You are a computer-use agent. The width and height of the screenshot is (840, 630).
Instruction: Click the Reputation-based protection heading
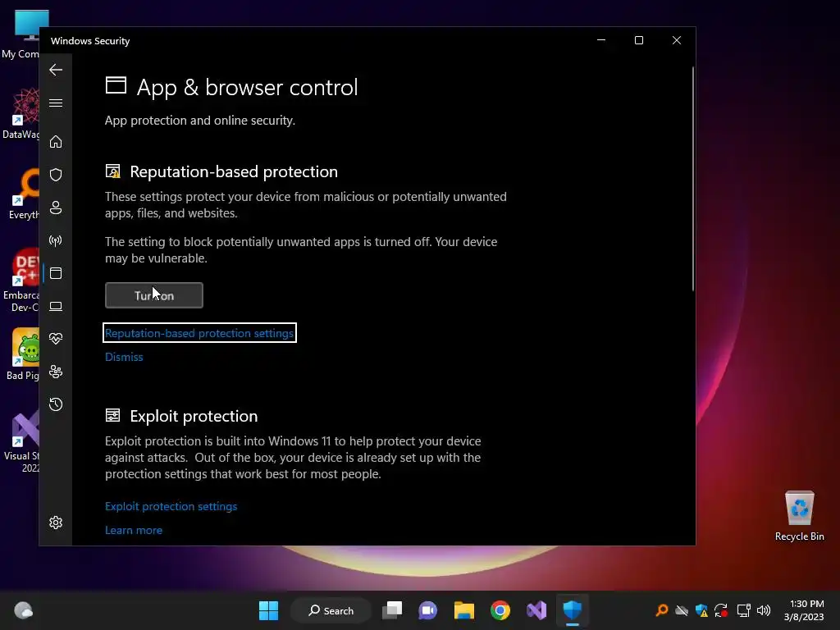[234, 171]
